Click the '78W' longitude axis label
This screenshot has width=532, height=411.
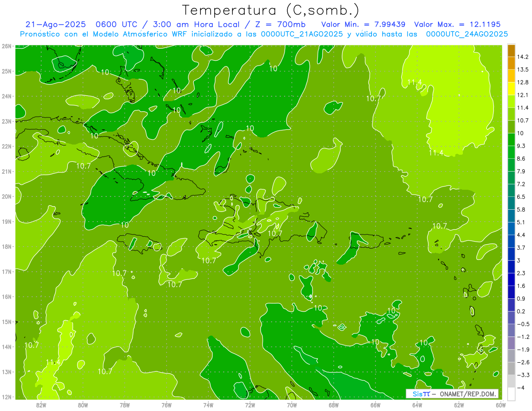click(125, 405)
